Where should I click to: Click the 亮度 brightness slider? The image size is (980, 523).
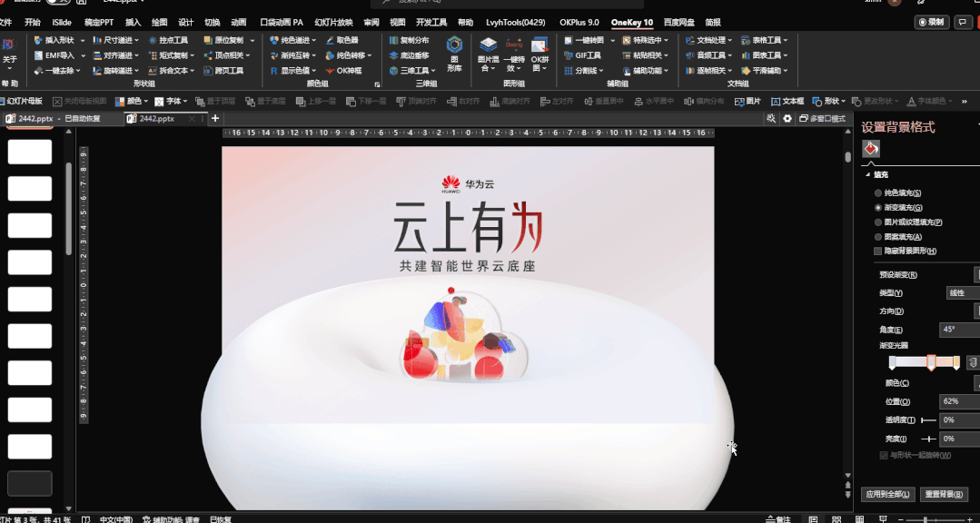tap(929, 439)
